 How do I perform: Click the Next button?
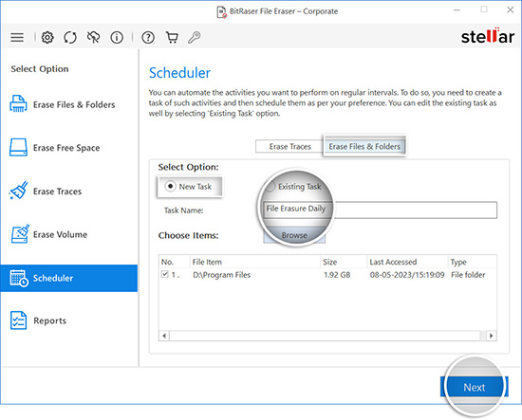click(x=474, y=387)
